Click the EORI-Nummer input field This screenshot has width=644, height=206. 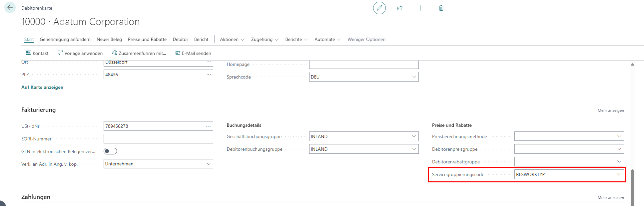point(158,139)
